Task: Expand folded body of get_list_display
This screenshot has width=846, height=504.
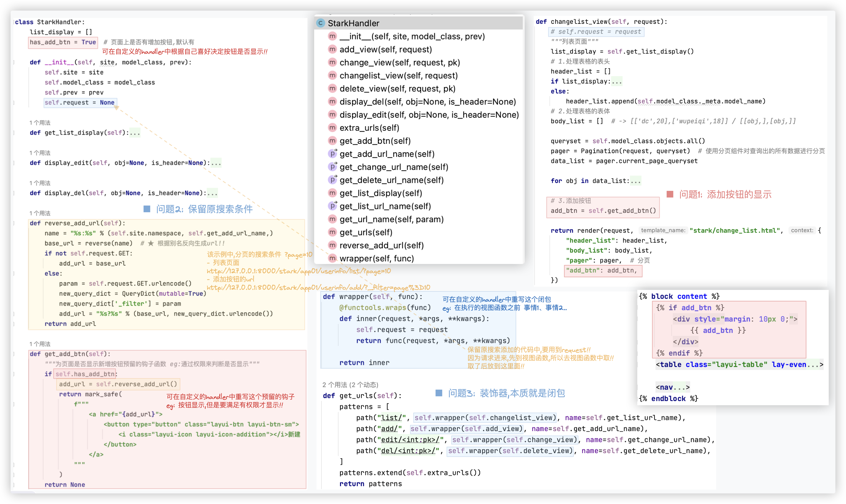Action: click(x=135, y=133)
